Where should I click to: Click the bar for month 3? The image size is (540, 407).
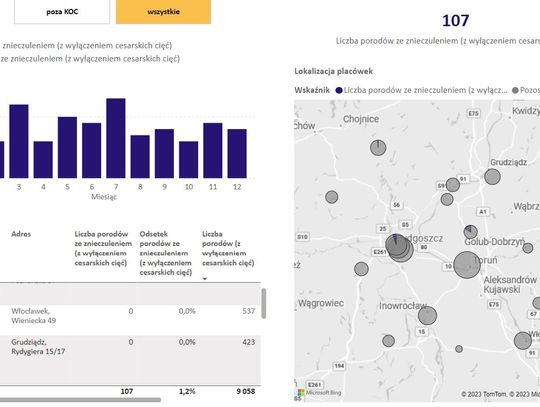click(x=19, y=141)
